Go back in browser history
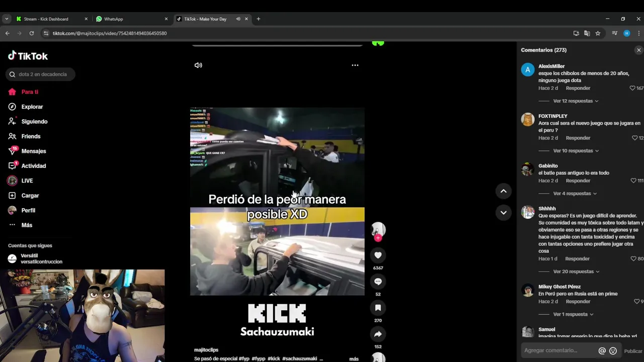This screenshot has width=644, height=362. (7, 33)
